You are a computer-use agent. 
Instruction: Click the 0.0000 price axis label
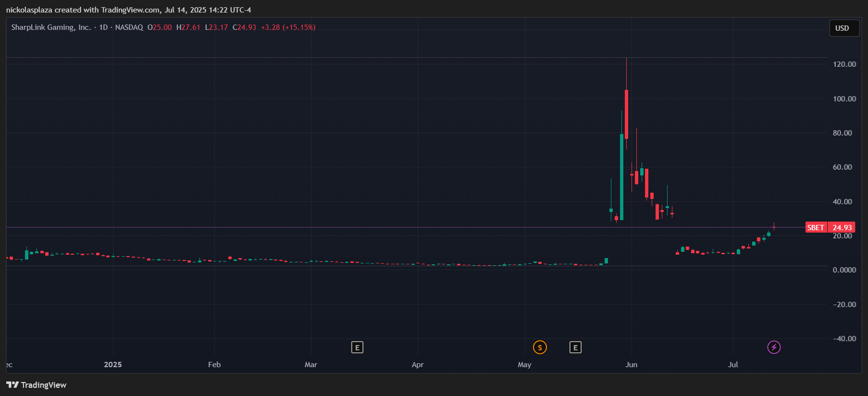click(844, 270)
